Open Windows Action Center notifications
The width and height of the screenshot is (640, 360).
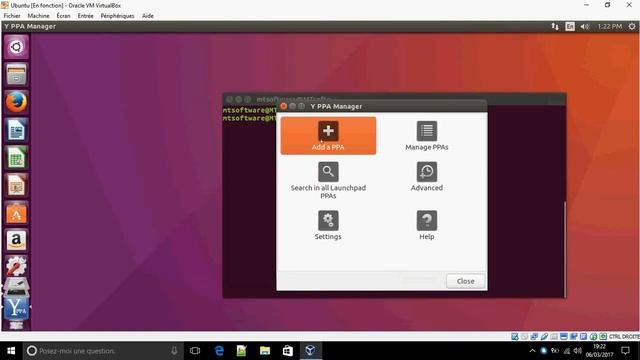pos(625,351)
